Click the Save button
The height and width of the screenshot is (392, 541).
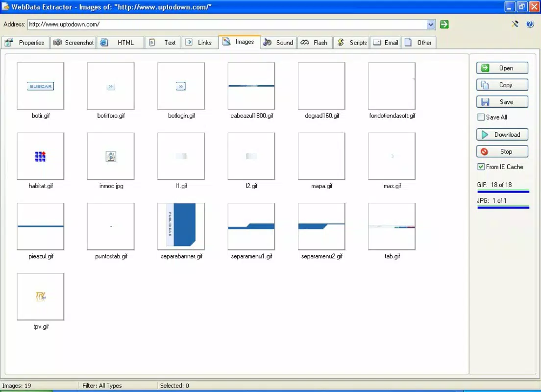[x=502, y=102]
